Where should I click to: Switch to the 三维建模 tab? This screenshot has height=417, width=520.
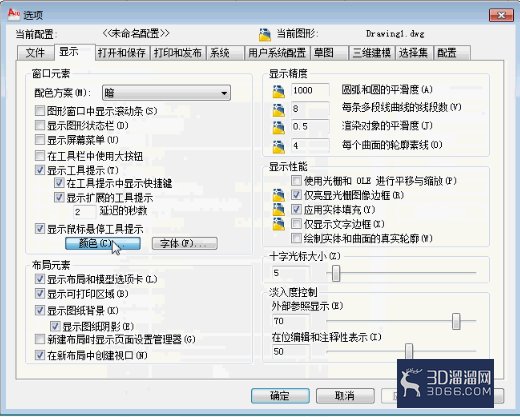[x=372, y=53]
